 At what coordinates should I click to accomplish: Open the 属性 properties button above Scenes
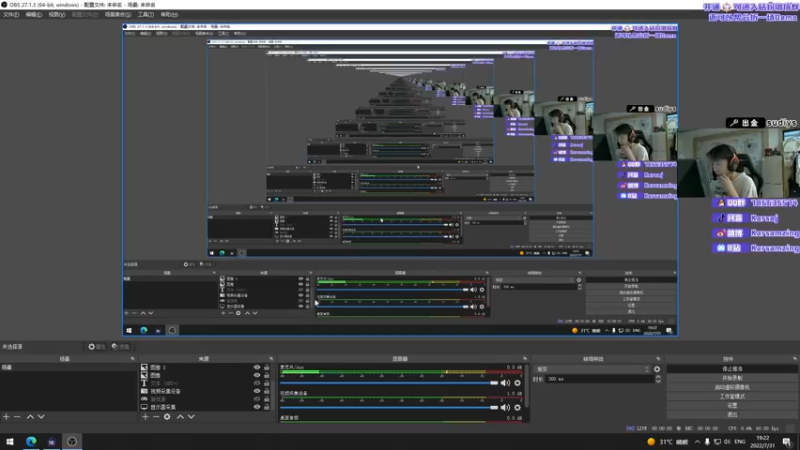[97, 346]
